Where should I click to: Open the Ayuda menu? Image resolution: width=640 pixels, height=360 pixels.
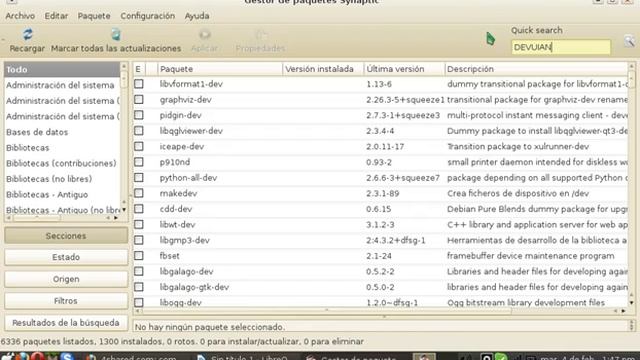tap(197, 16)
